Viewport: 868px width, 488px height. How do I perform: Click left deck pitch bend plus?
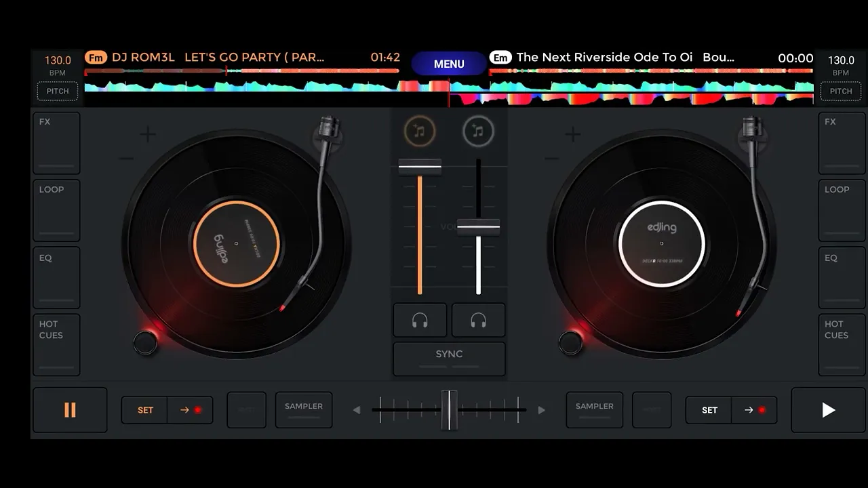(147, 134)
